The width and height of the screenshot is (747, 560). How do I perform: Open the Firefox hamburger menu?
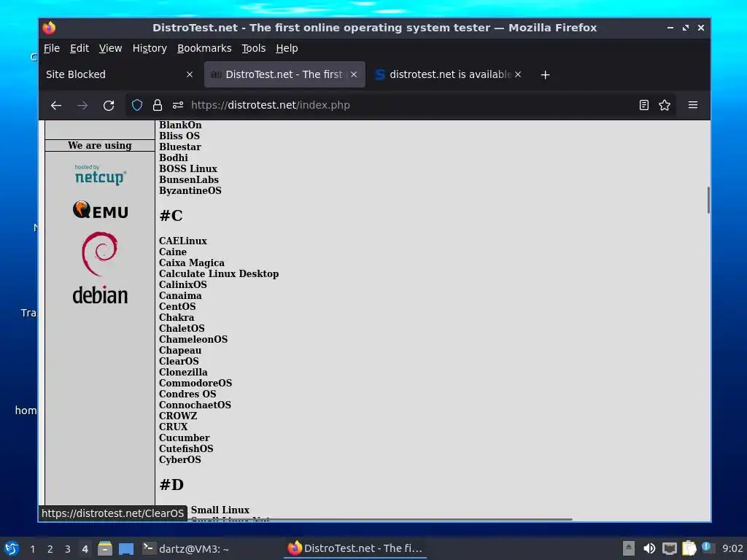coord(693,105)
